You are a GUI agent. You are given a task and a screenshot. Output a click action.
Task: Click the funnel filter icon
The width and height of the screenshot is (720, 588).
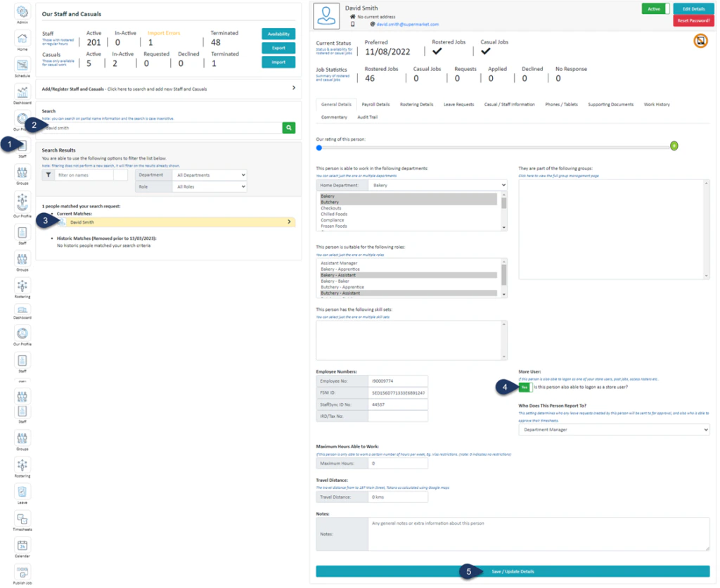(x=49, y=175)
